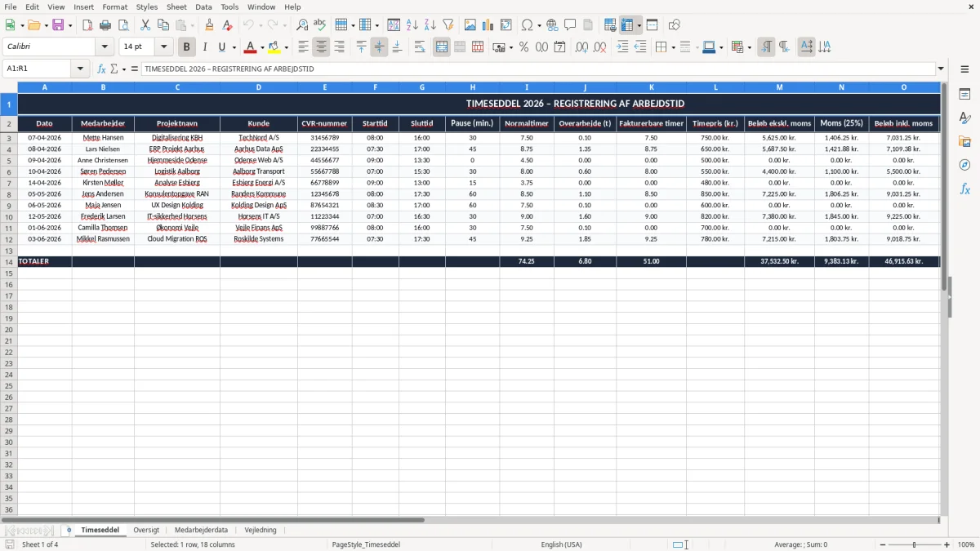Open Find & Replace
Image resolution: width=980 pixels, height=551 pixels.
point(302,25)
